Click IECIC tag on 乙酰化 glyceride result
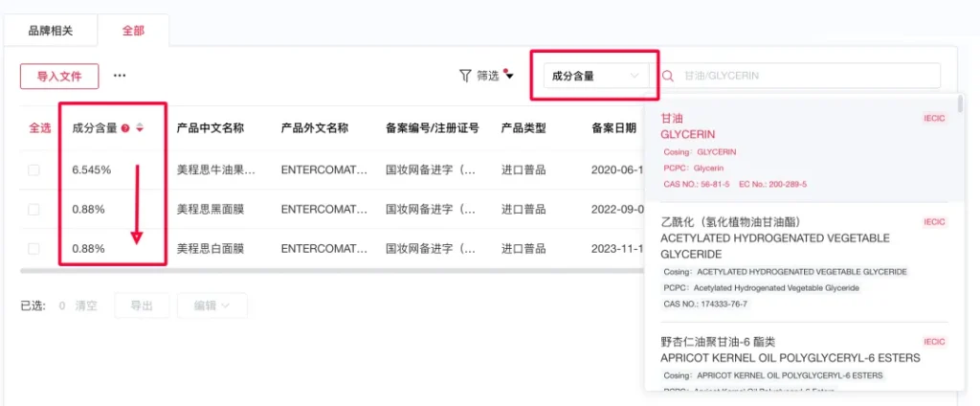980x406 pixels. tap(934, 222)
